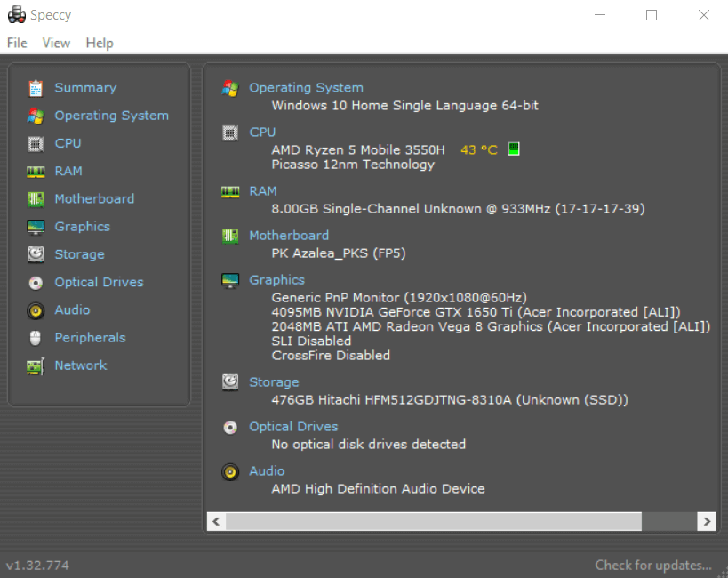Viewport: 728px width, 578px height.
Task: Click the Speccy app icon in title bar
Action: [17, 14]
